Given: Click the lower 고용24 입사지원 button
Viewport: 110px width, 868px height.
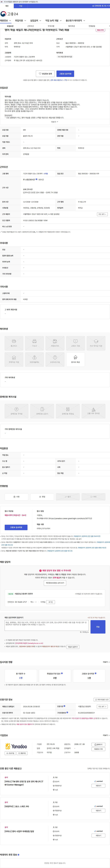Looking at the screenshot, I should (x=16, y=527).
